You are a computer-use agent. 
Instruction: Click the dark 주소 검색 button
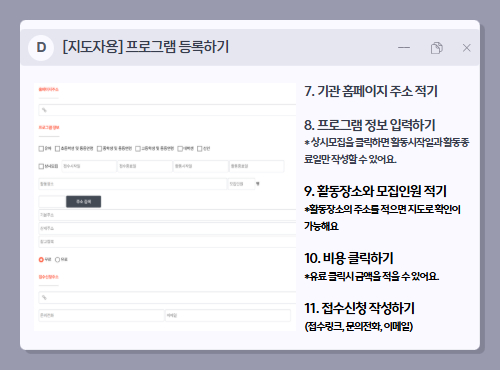(83, 202)
